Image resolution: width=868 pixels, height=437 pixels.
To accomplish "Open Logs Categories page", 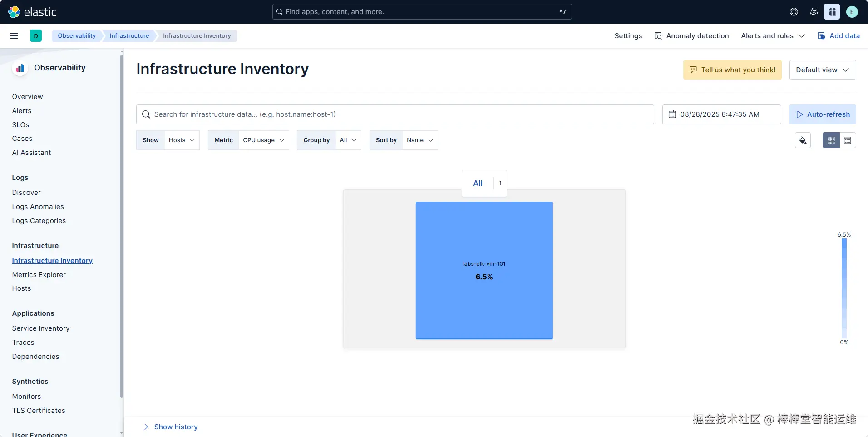I will (x=39, y=221).
